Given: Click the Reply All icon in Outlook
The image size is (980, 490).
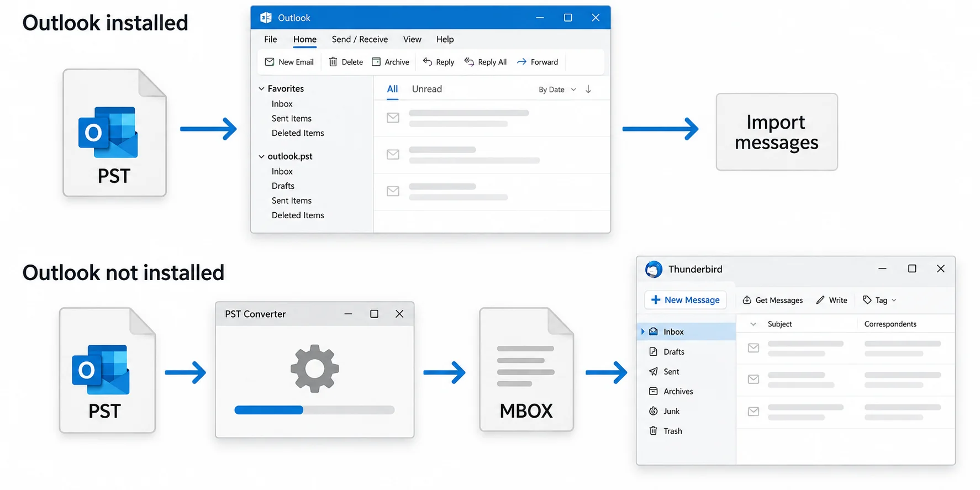Looking at the screenshot, I should [469, 62].
